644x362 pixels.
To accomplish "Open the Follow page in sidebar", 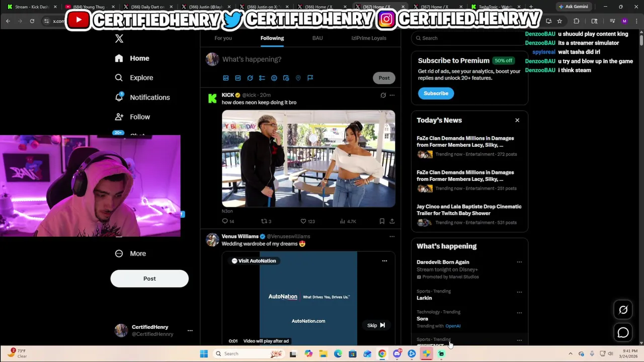I will click(132, 117).
